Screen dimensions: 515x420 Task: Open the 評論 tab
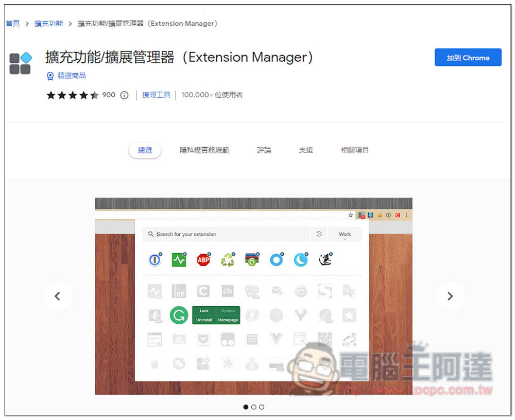(264, 150)
